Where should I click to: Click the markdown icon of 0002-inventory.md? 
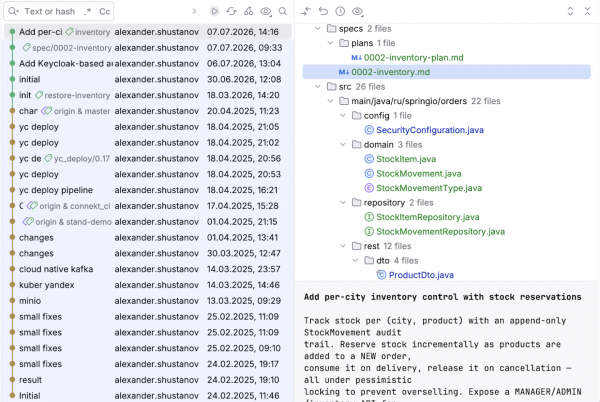coord(344,72)
